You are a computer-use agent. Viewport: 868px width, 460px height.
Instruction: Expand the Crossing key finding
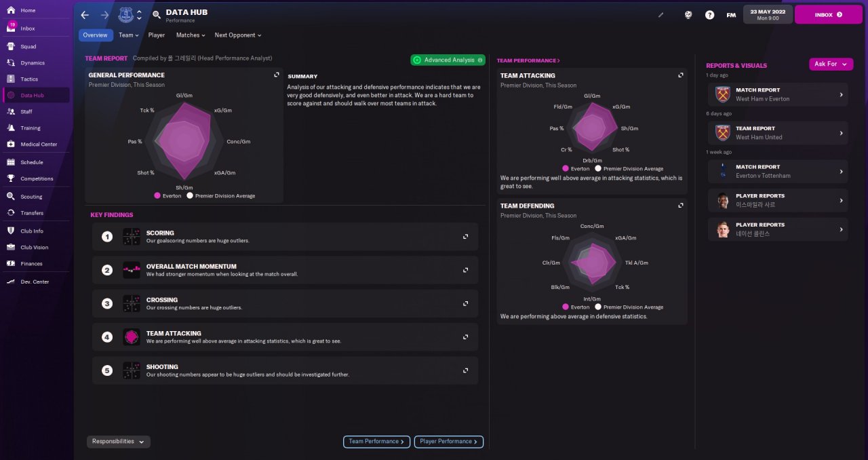(466, 303)
